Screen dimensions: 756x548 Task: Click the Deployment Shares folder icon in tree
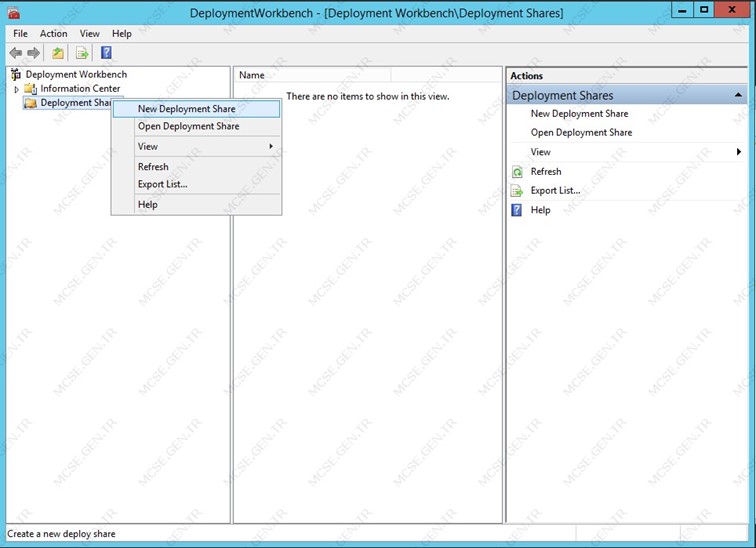pos(30,103)
